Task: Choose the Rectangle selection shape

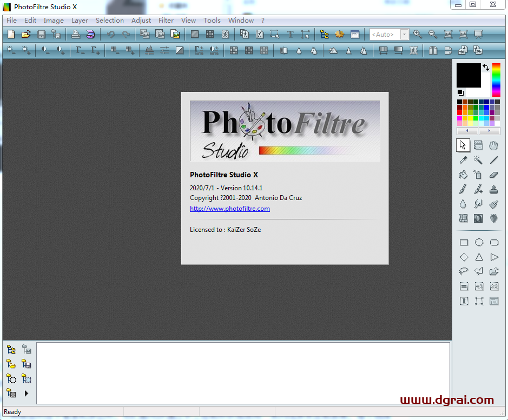Action: coord(464,243)
